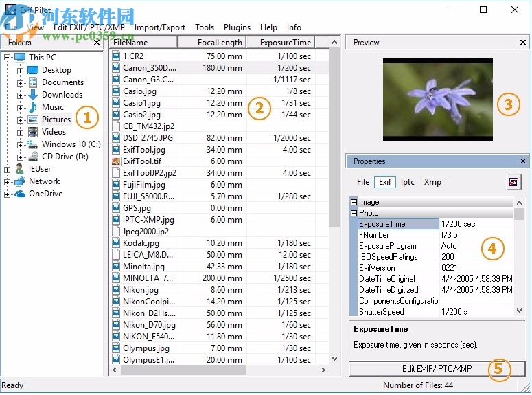Click the Edit EXIF/IPTC/XMP button

click(437, 368)
